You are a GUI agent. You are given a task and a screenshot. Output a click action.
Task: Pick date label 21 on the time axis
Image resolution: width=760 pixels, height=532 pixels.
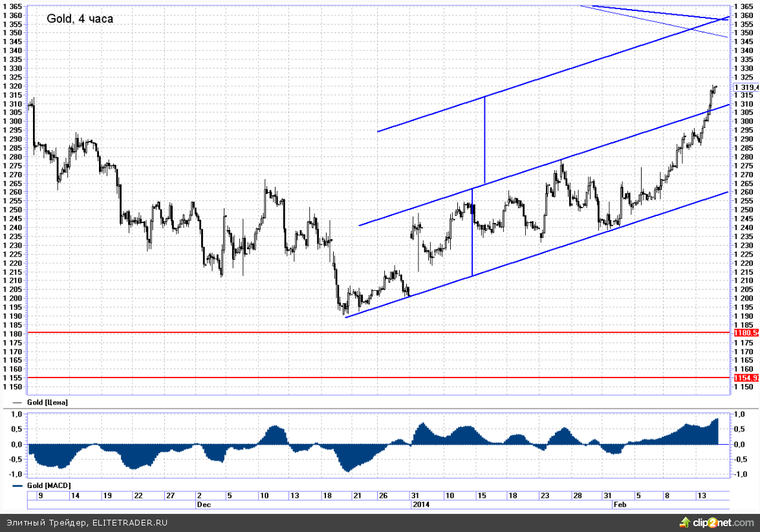pos(357,496)
